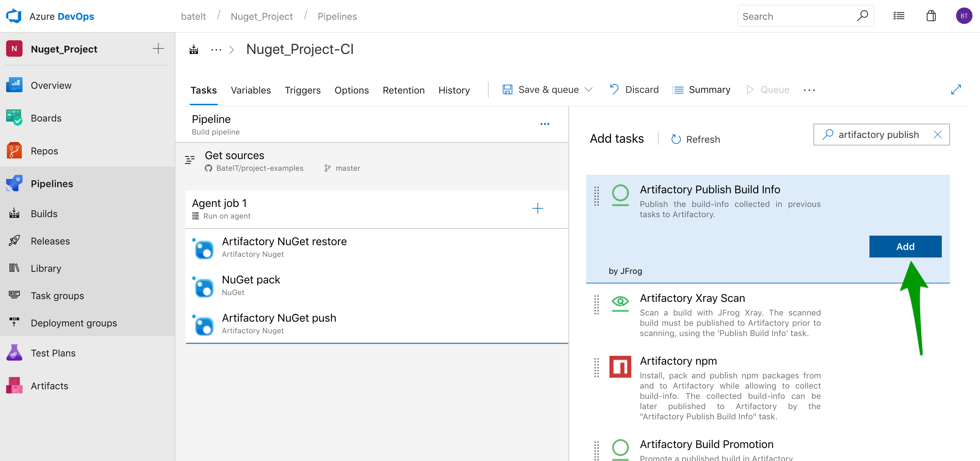Open Test Plans in the sidebar
The width and height of the screenshot is (980, 461).
53,353
